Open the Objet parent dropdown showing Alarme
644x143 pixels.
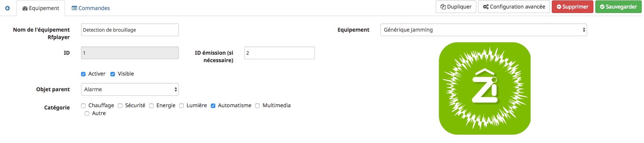coord(130,89)
